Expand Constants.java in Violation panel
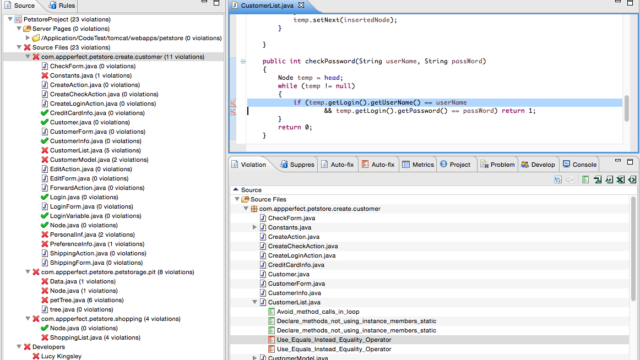 [254, 227]
